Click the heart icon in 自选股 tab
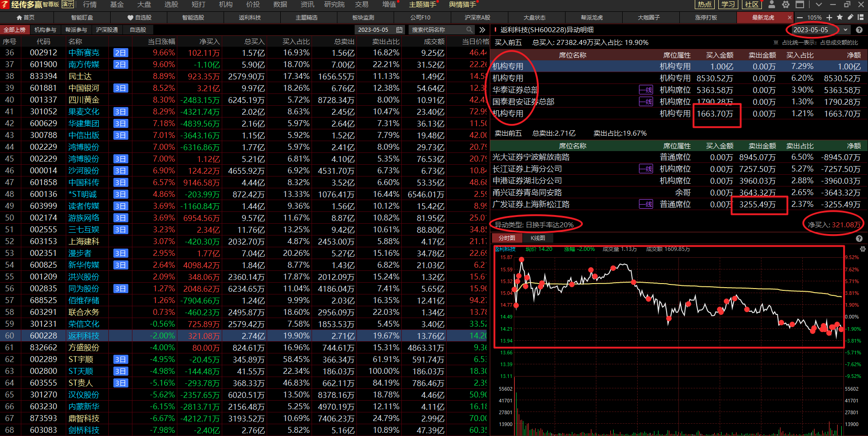The height and width of the screenshot is (436, 868). (131, 18)
